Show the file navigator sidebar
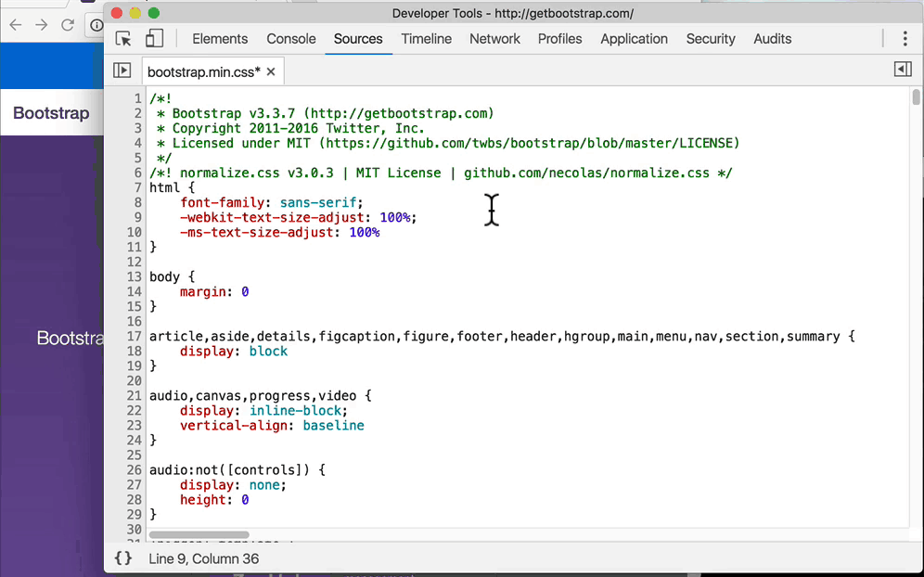Viewport: 924px width, 577px height. (122, 70)
